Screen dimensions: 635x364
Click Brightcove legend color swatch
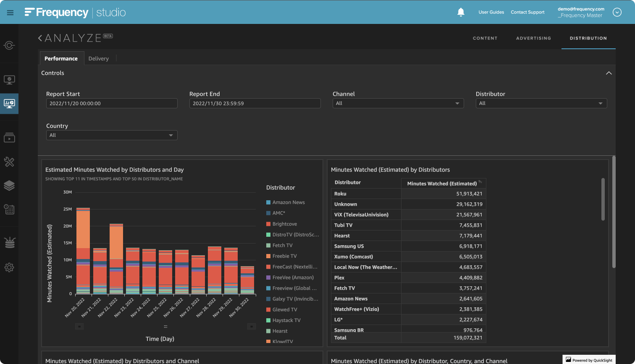coord(268,224)
